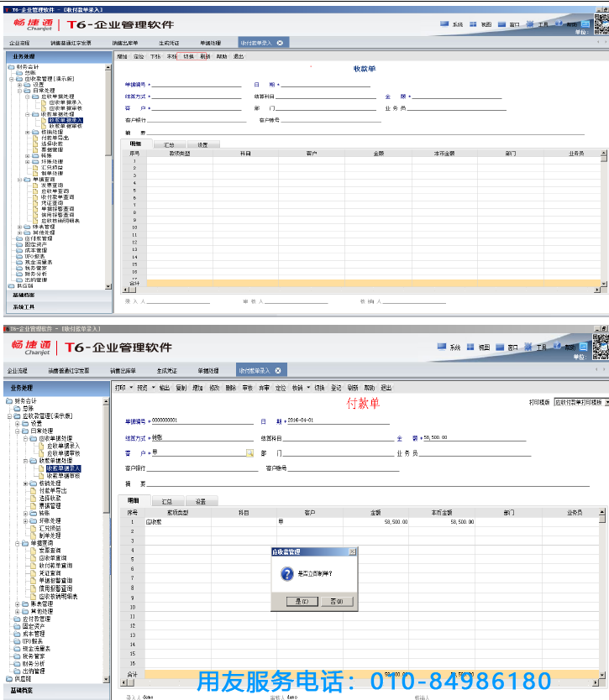Collapse 单据查询 node in lower window tree

(x=17, y=543)
